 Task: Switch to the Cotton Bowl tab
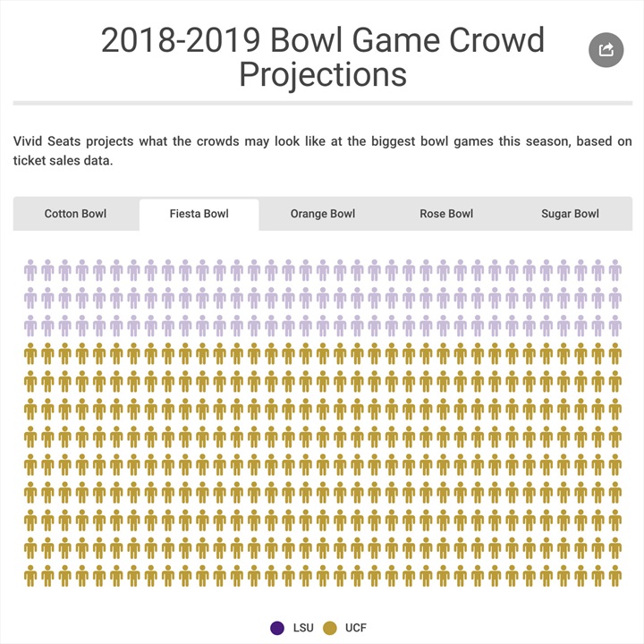click(75, 214)
